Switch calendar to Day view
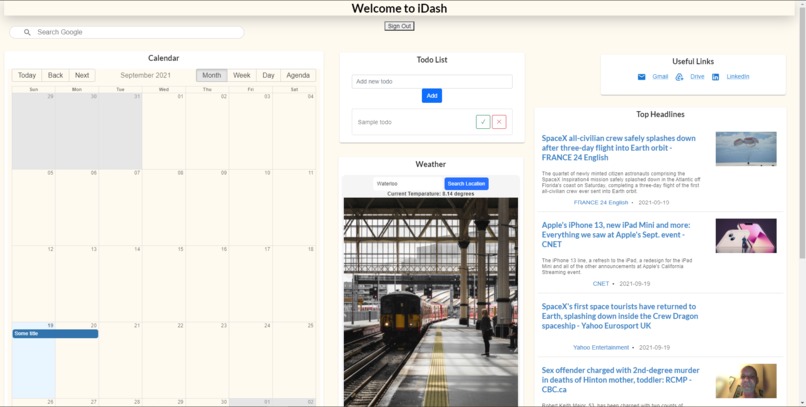 coord(268,76)
